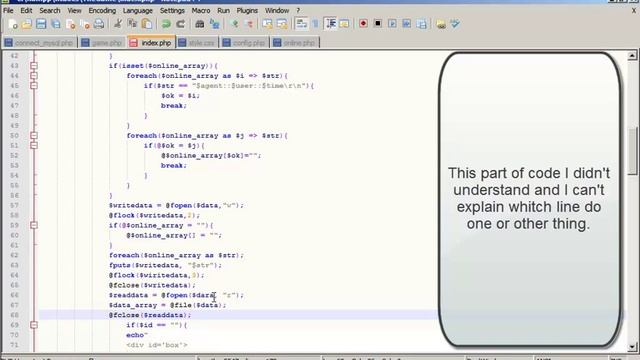Click the vertical scrollbar down arrow
Screen dimensions: 640x360
(x=632, y=347)
